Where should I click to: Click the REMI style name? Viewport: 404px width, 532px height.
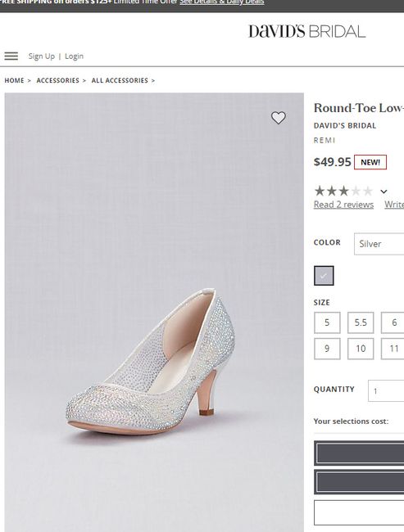tap(325, 140)
